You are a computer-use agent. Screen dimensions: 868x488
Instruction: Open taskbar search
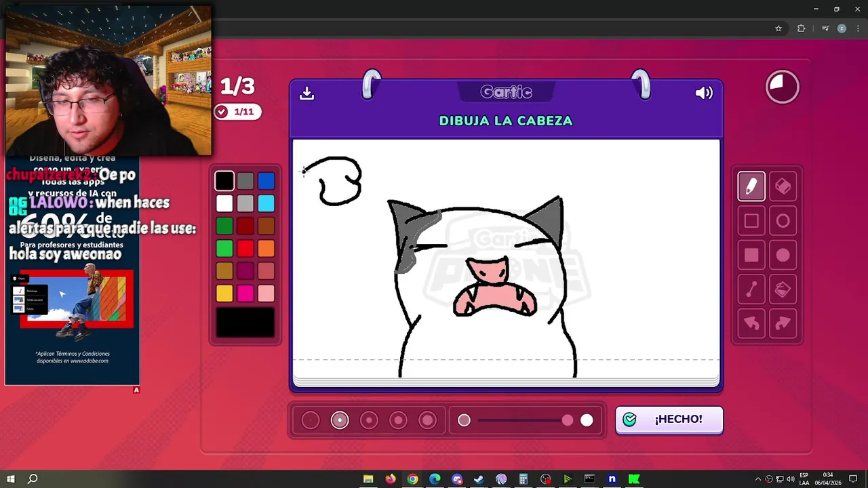point(33,479)
